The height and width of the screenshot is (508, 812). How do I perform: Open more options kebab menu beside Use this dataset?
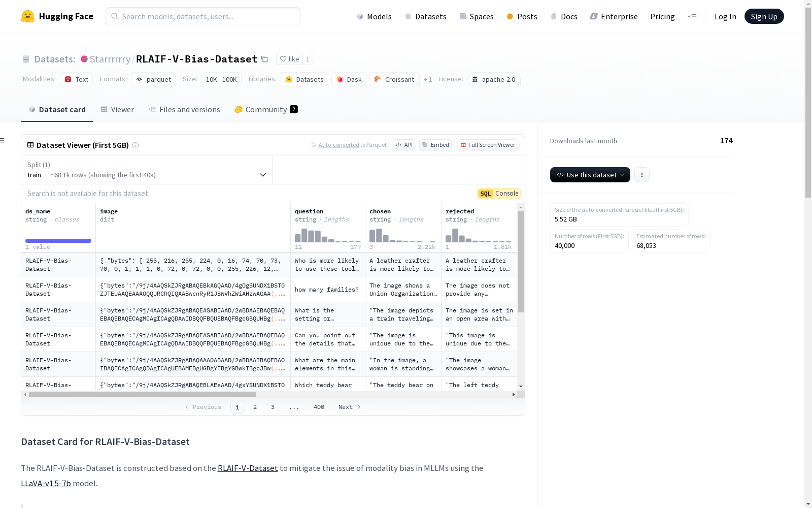click(x=642, y=175)
